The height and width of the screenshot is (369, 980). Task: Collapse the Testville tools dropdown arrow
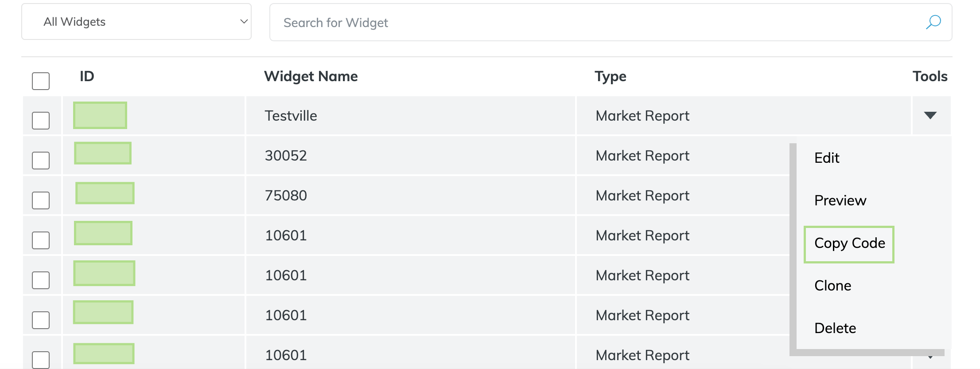click(x=930, y=115)
